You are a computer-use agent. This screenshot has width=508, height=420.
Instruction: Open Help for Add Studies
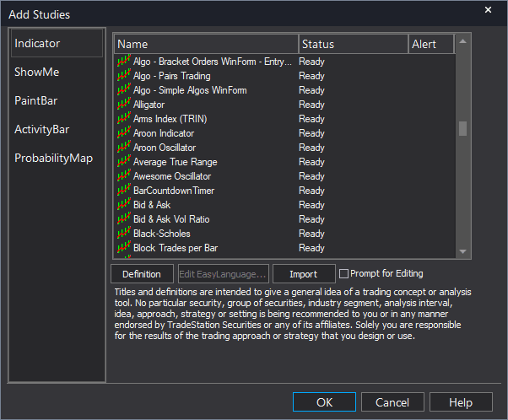(x=461, y=402)
